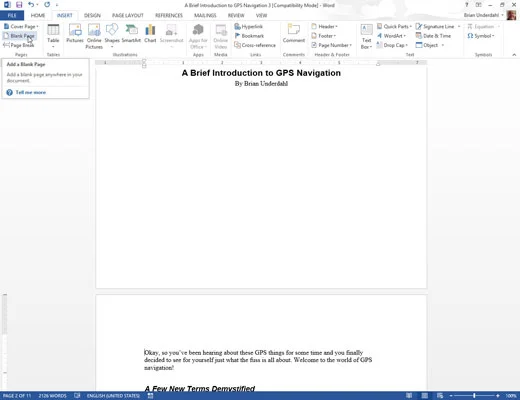Open the Drop Cap options

pyautogui.click(x=392, y=45)
